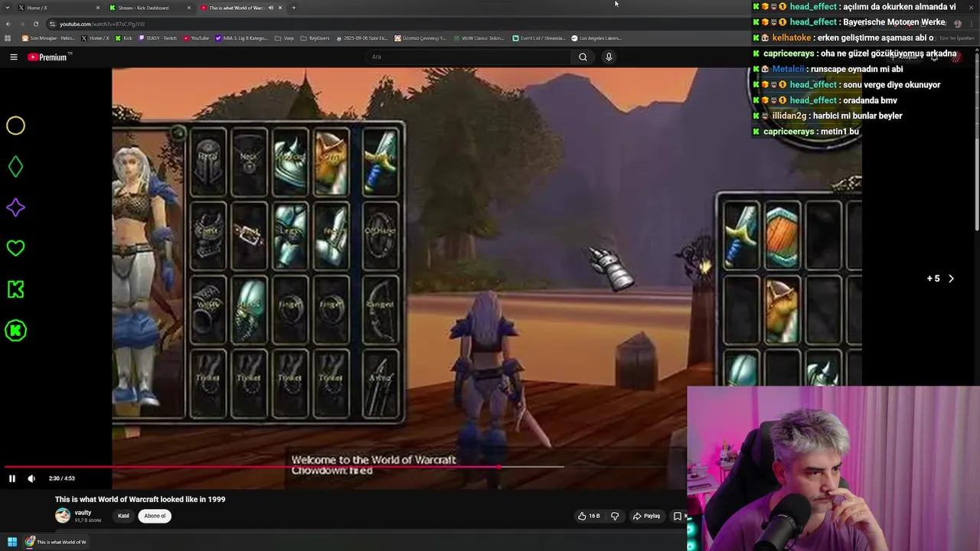This screenshot has width=980, height=551.
Task: Open WoW Classic Talon bookmark
Action: pyautogui.click(x=479, y=37)
